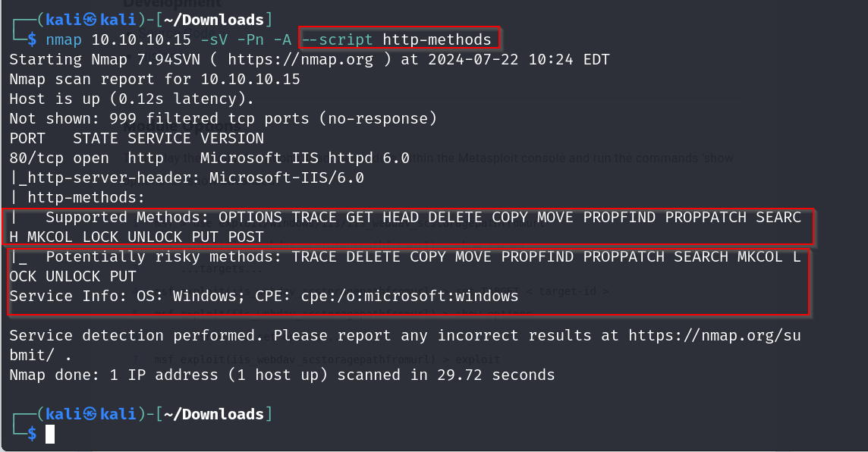Click the 'nmap' command word
This screenshot has height=452, width=868.
[64, 39]
